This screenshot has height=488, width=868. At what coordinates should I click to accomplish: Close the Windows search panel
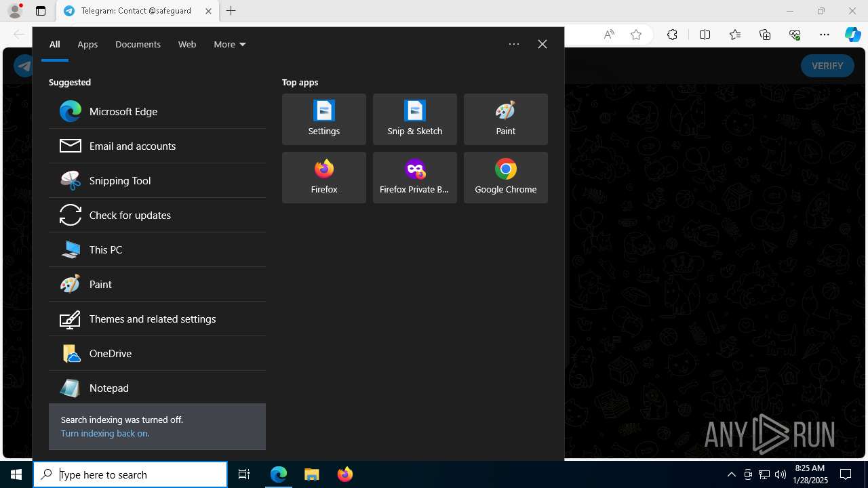pyautogui.click(x=542, y=44)
